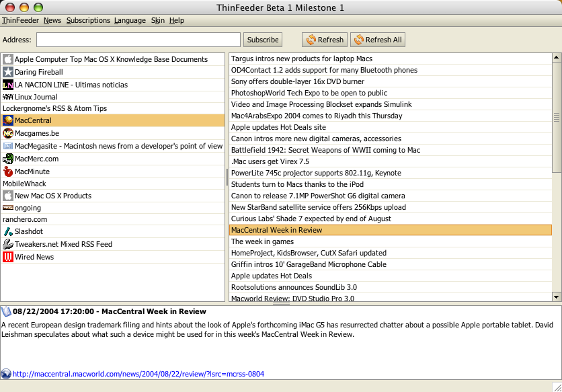The height and width of the screenshot is (392, 562).
Task: Select 'Canon to release 7.1MP PowerShot G6' headline
Action: [391, 196]
